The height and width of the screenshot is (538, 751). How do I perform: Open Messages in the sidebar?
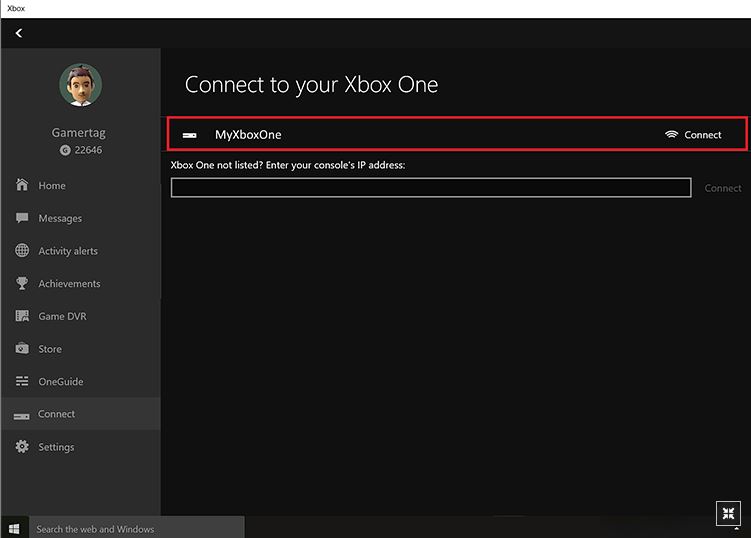pyautogui.click(x=60, y=218)
